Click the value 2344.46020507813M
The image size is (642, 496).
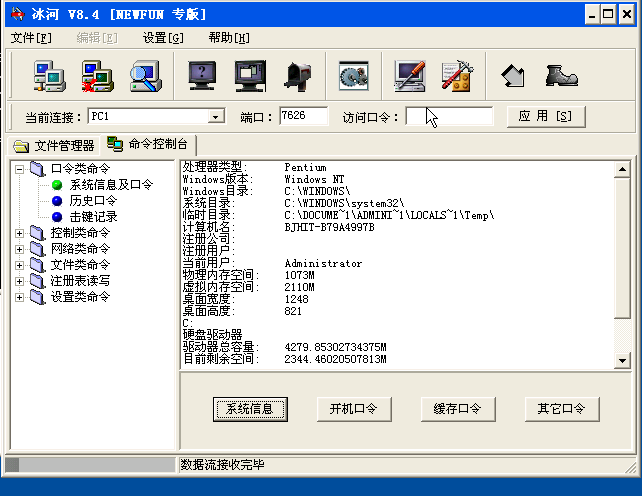(x=335, y=359)
